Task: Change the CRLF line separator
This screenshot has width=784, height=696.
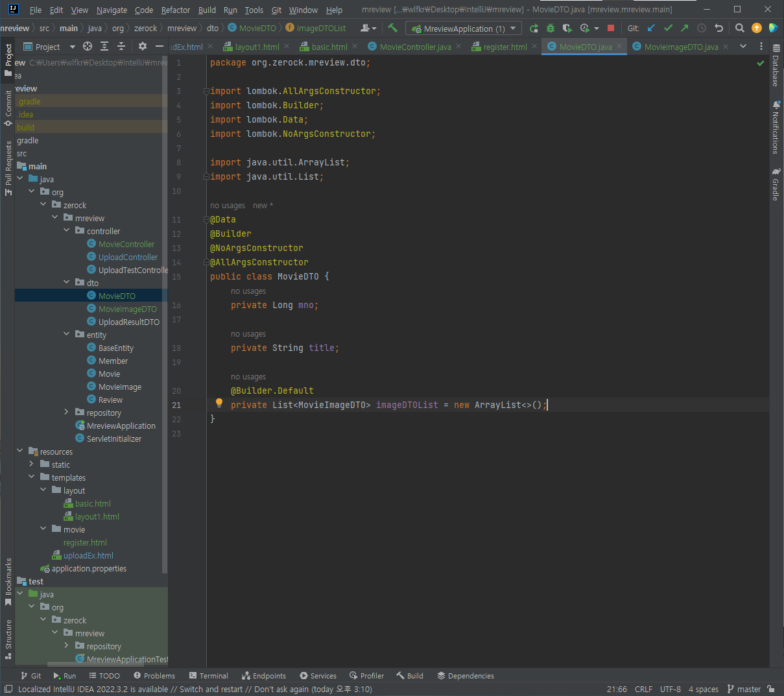Action: pos(644,689)
